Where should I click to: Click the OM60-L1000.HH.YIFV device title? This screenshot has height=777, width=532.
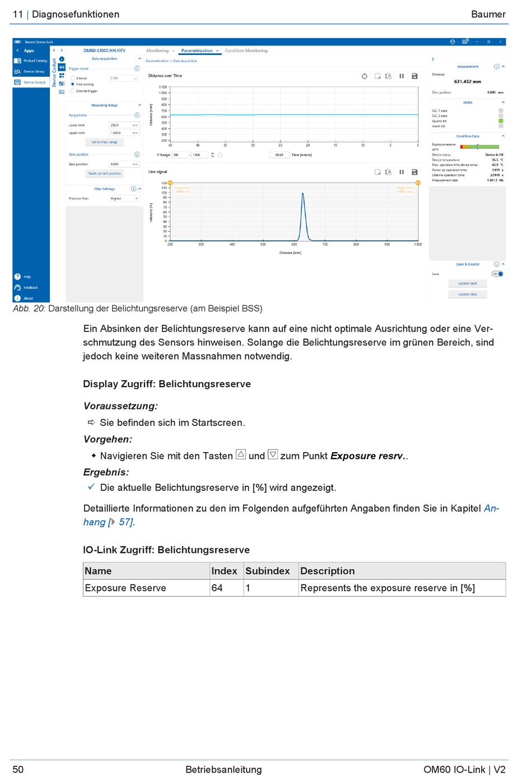click(x=104, y=50)
